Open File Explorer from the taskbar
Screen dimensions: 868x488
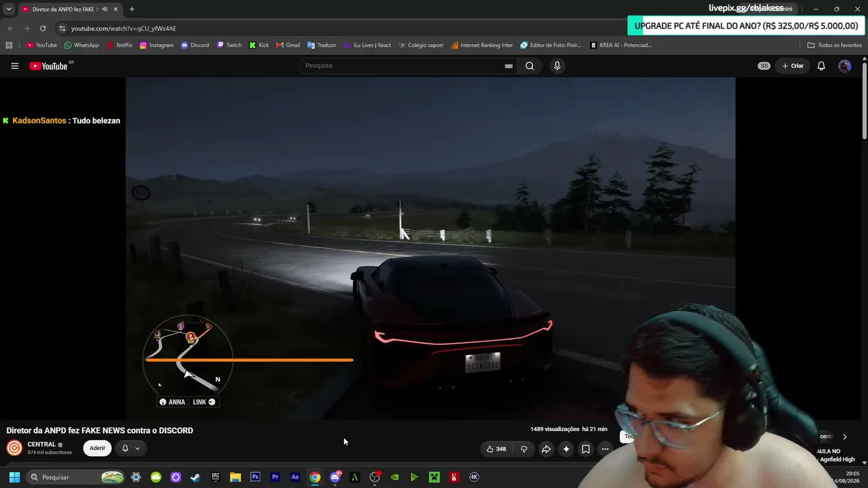235,477
